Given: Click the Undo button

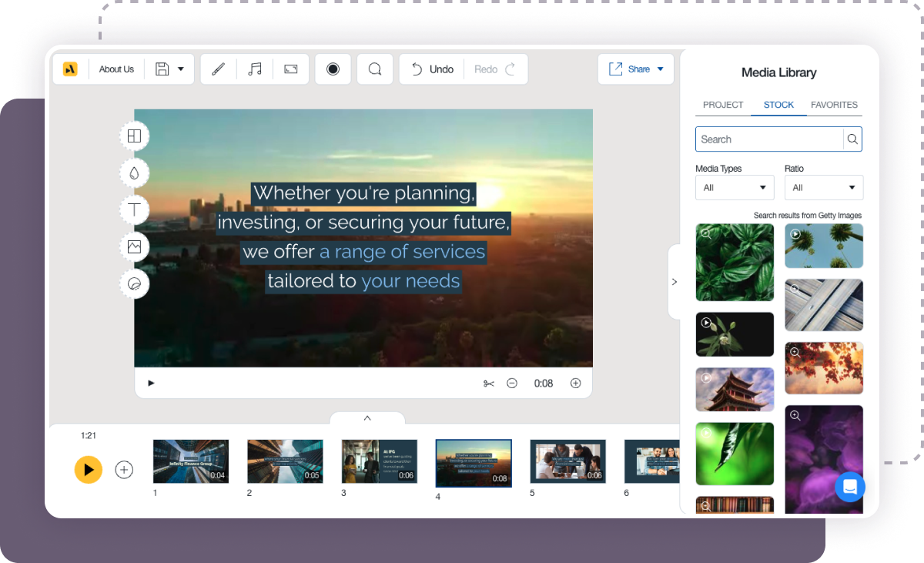Looking at the screenshot, I should [x=431, y=69].
